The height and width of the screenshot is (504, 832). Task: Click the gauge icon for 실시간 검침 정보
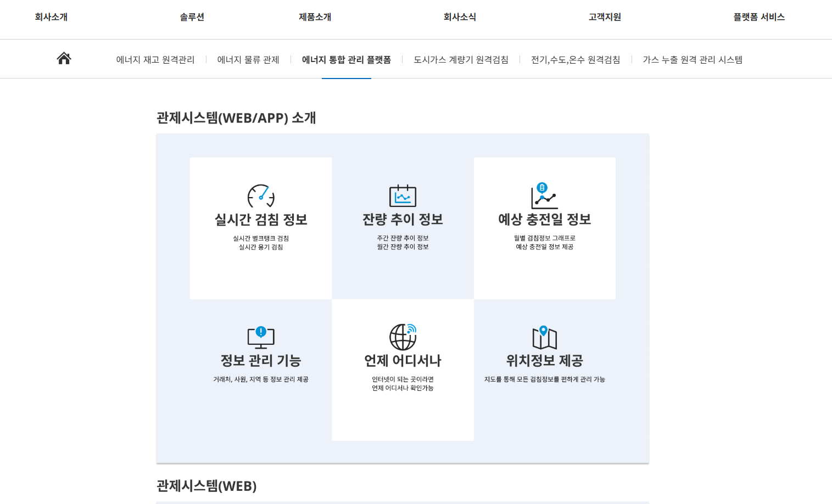tap(261, 196)
